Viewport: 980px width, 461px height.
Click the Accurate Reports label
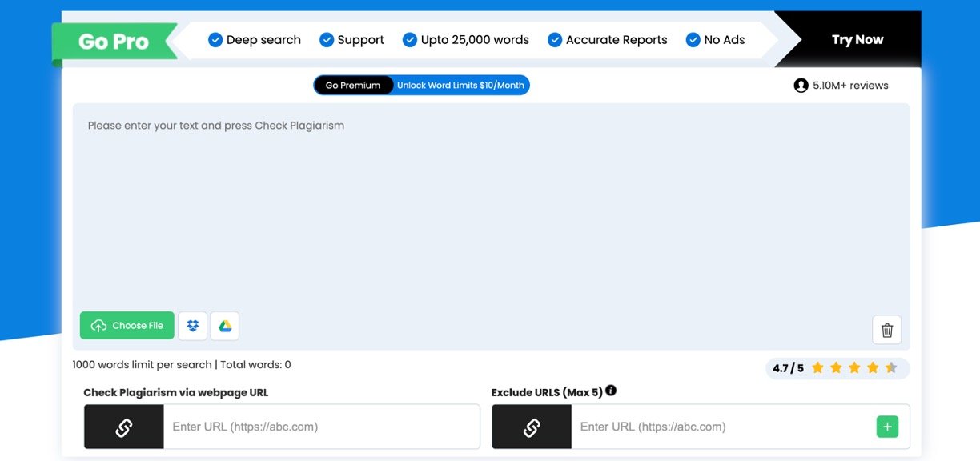tap(617, 40)
